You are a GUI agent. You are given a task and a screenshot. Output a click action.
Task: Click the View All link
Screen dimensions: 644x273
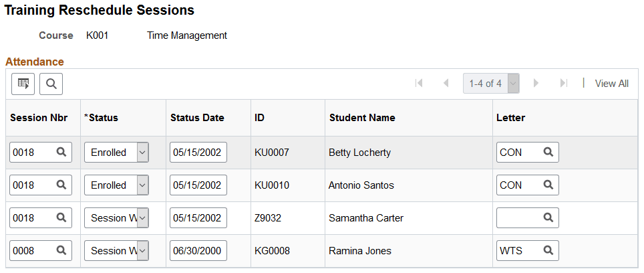(x=611, y=84)
